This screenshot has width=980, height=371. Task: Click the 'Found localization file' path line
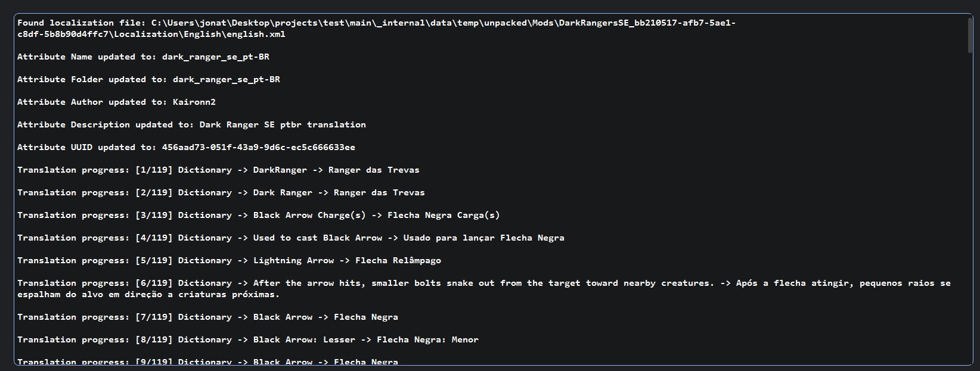click(x=377, y=29)
